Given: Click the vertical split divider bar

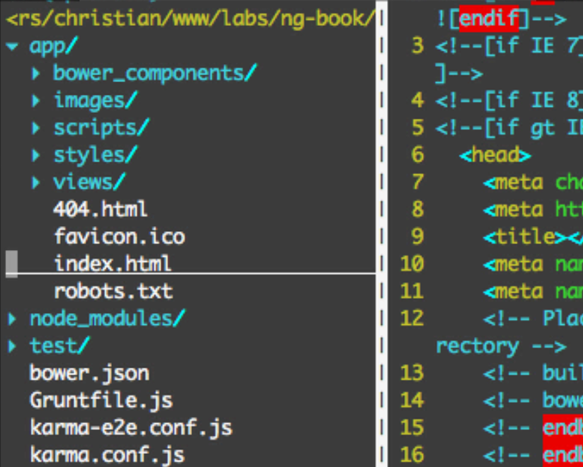Looking at the screenshot, I should tap(382, 234).
